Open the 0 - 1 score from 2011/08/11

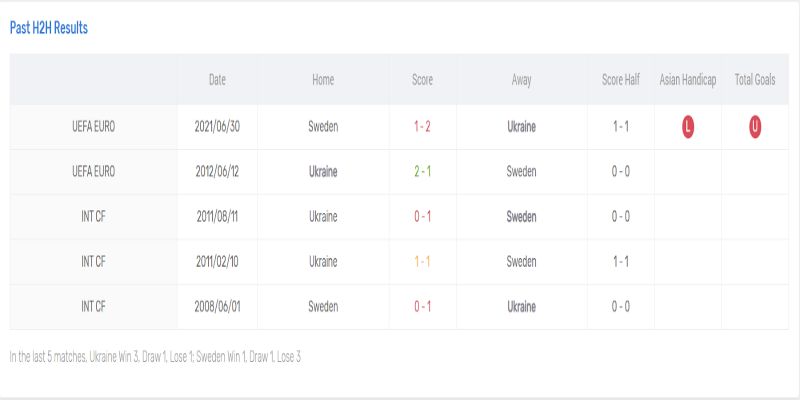[422, 217]
